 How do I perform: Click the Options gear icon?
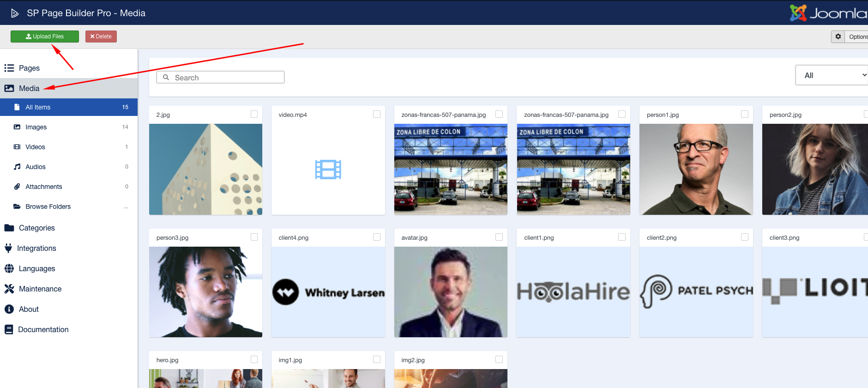[838, 36]
